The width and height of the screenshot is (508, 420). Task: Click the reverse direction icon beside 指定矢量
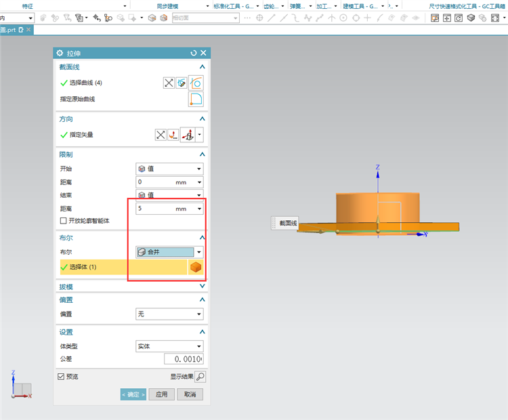point(161,135)
